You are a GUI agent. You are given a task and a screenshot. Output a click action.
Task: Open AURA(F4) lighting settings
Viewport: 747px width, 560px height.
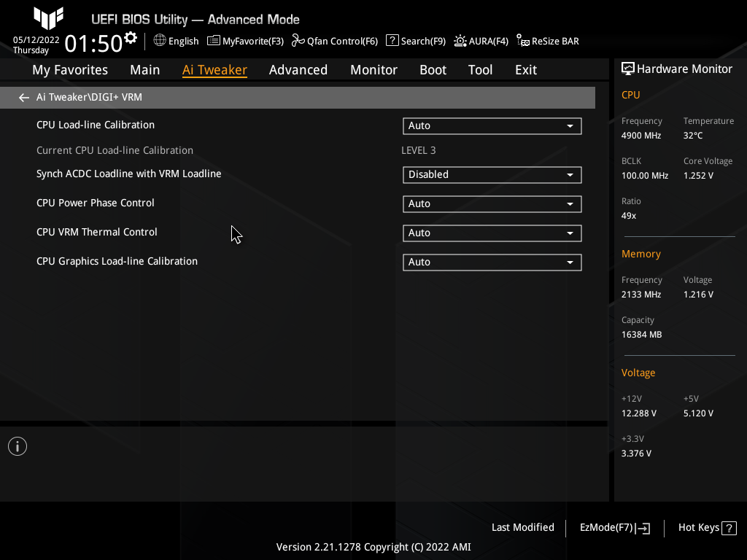click(x=481, y=41)
